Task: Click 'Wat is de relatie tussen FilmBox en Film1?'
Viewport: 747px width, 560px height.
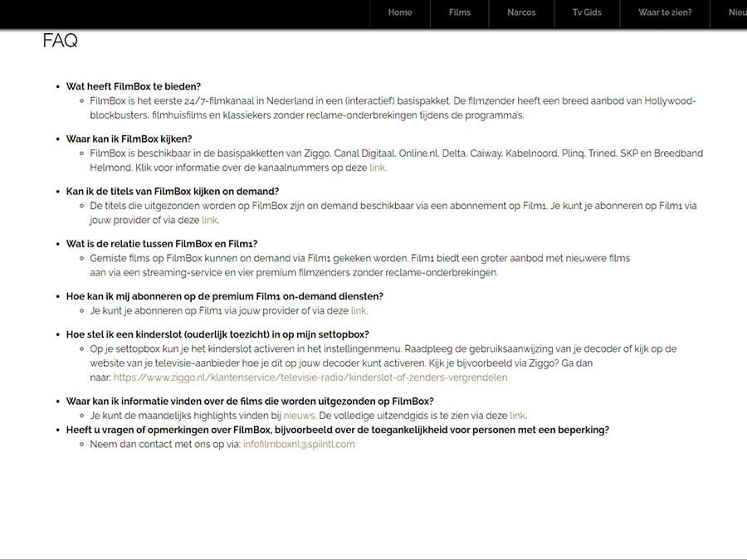Action: click(x=162, y=243)
